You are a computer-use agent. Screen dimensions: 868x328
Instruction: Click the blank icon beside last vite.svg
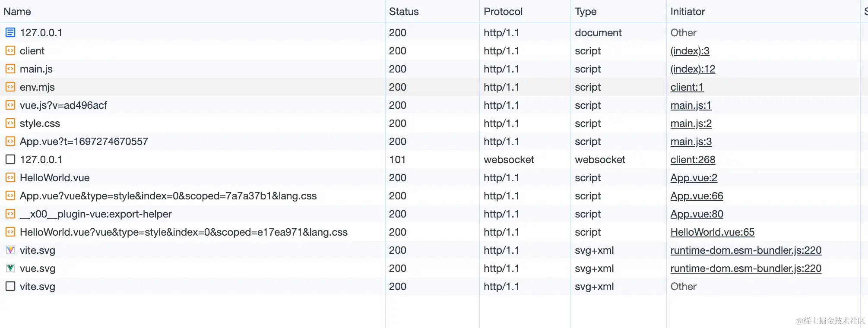pyautogui.click(x=10, y=286)
